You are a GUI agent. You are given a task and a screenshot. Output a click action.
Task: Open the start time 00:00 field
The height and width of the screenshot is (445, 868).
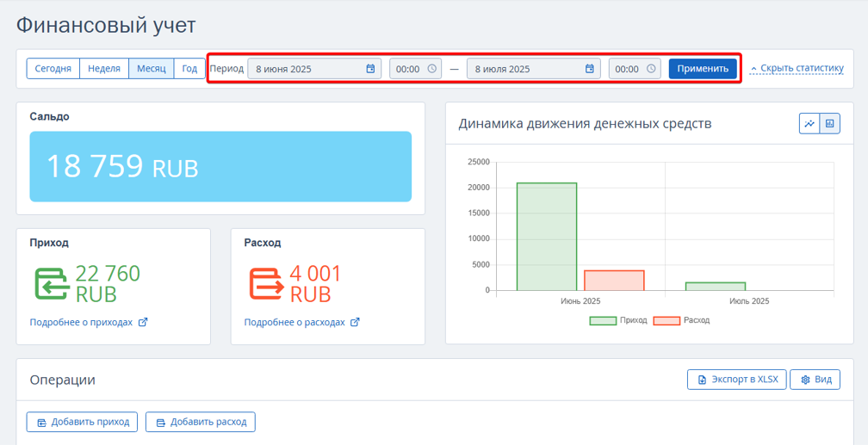pyautogui.click(x=415, y=69)
